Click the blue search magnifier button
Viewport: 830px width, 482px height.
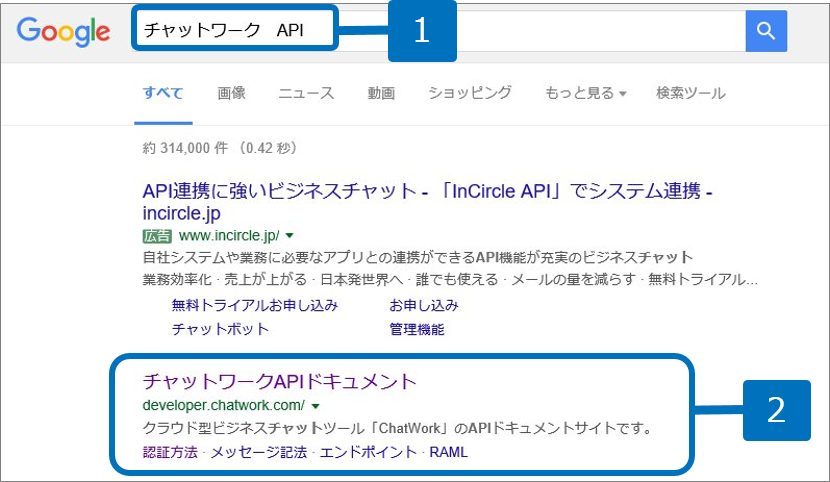coord(766,31)
